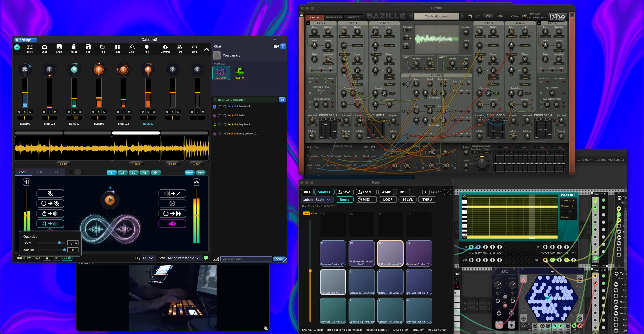Open the mixer sliders icon in the Loop panel
Screen dimensions: 644x334
tap(27, 182)
